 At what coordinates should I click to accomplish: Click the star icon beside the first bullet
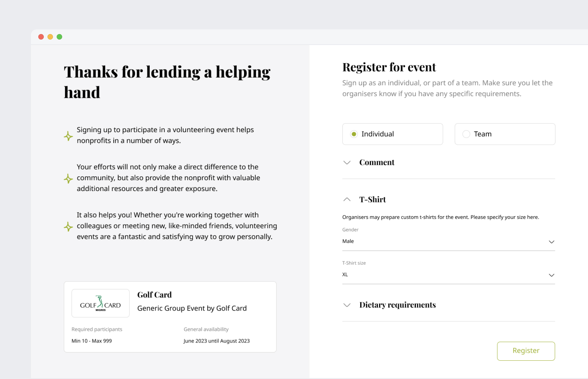coord(68,136)
